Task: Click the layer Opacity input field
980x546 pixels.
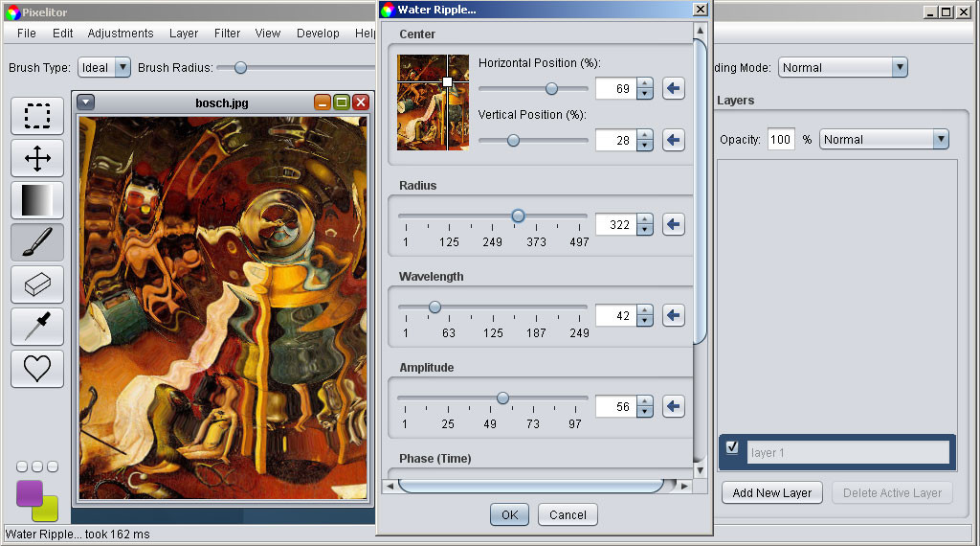Action: 781,140
